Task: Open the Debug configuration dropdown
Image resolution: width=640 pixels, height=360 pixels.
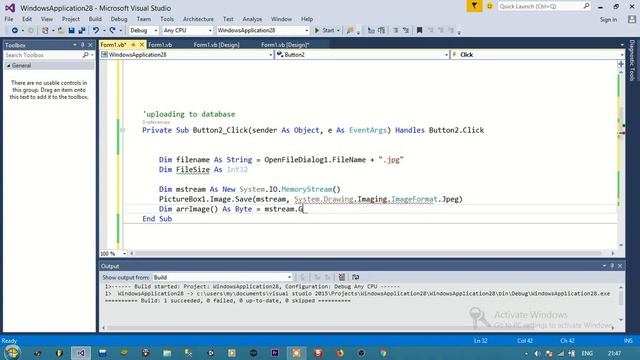Action: (143, 30)
